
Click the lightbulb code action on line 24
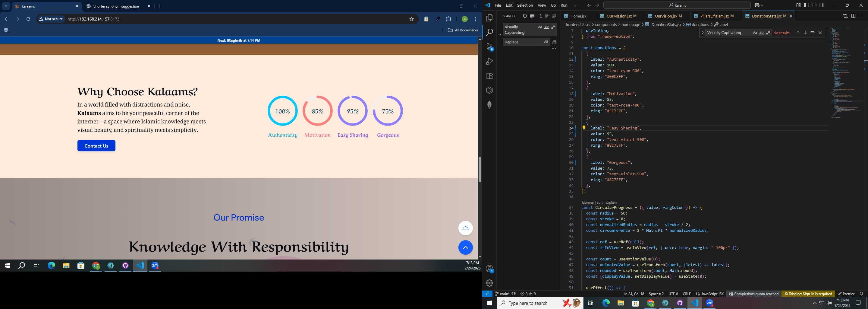click(x=584, y=128)
